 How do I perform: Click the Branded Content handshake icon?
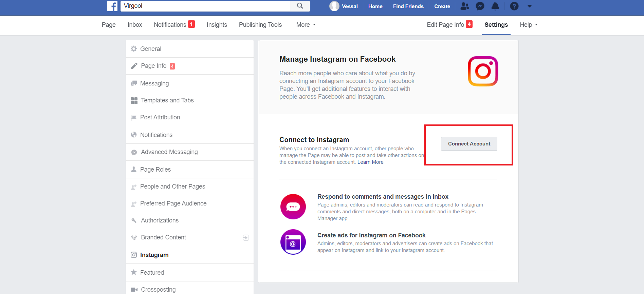click(x=134, y=238)
